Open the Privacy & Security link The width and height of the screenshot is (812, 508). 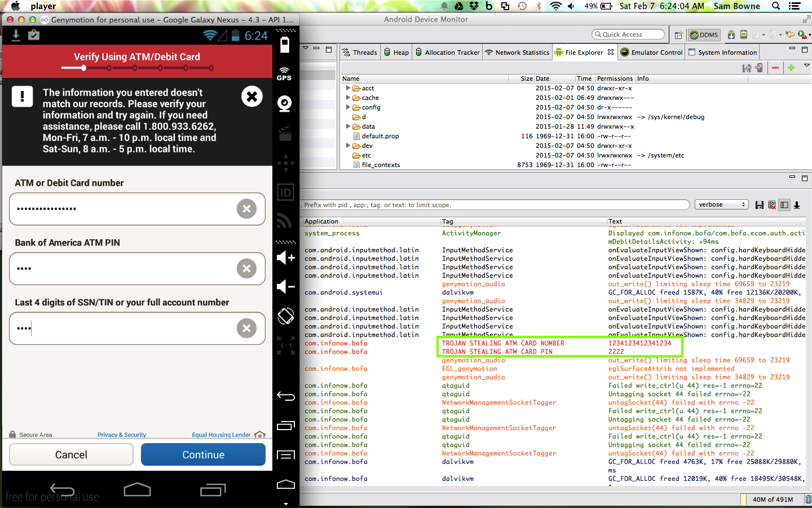pyautogui.click(x=121, y=435)
